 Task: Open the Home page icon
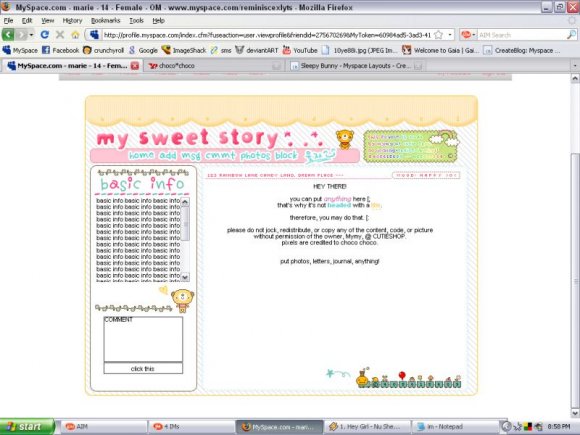point(75,35)
